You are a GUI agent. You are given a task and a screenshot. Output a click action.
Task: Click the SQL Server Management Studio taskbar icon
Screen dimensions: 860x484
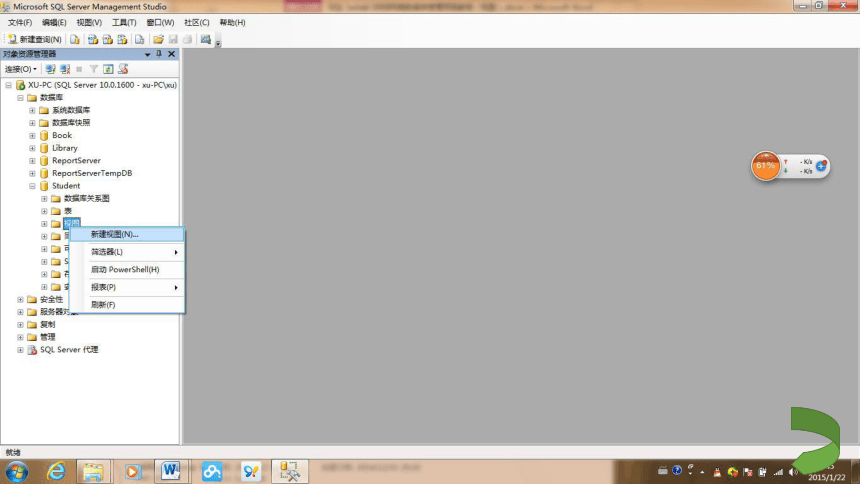289,472
